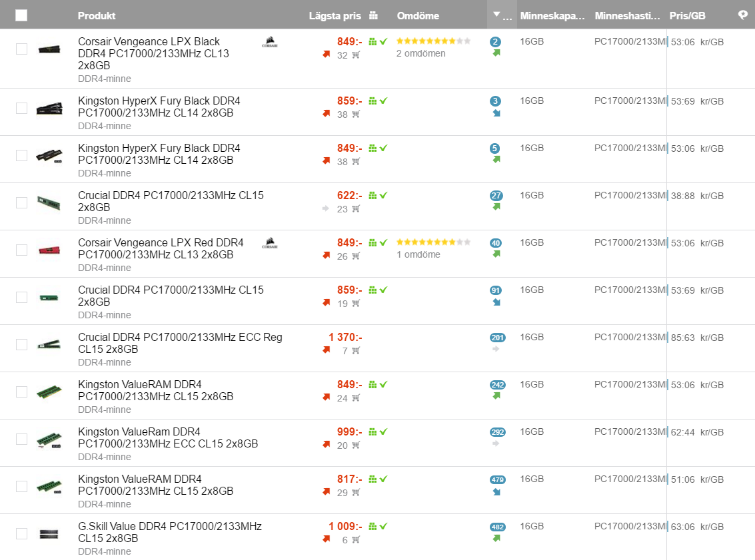Click star rating of Corsair Vengeance LPX Red
755x560 pixels.
433,242
